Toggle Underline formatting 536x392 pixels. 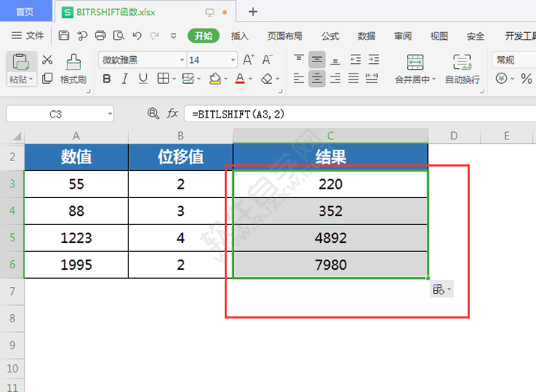tap(143, 79)
